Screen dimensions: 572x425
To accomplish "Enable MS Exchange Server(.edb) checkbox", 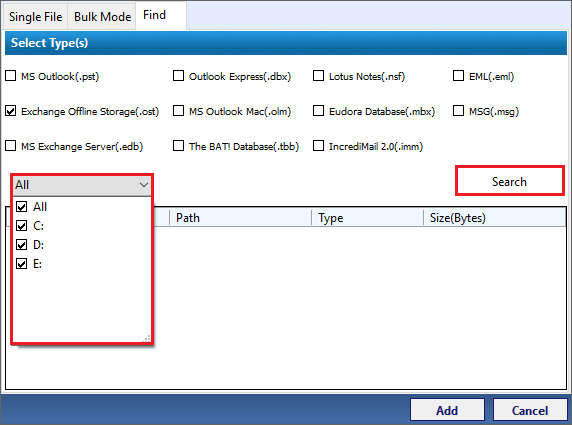I will point(11,146).
